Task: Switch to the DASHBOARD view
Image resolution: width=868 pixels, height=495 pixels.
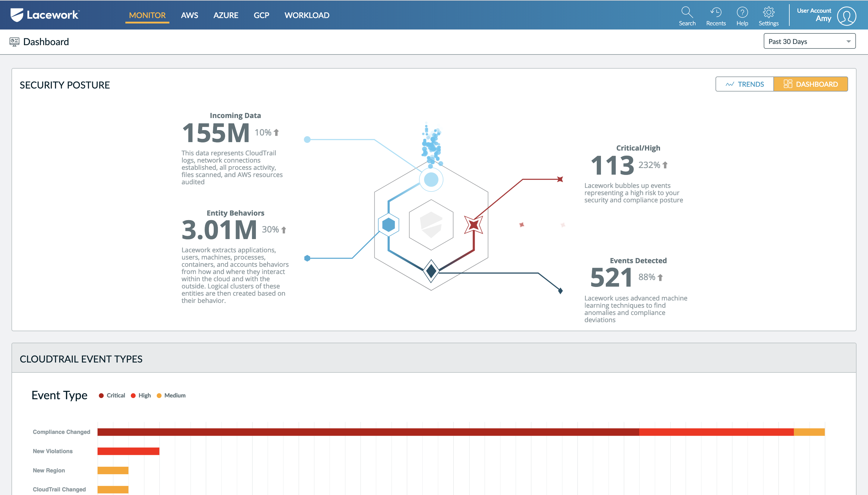Action: tap(810, 84)
